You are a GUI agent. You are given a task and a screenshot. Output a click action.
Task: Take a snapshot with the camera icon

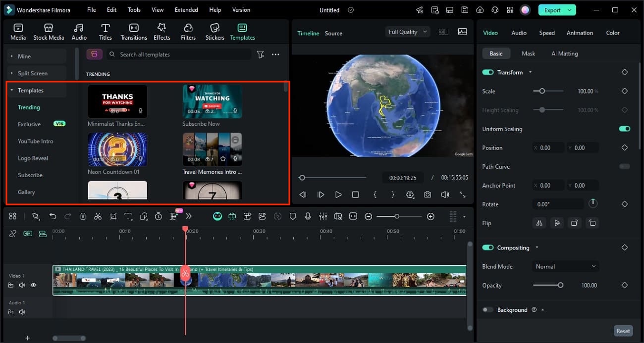pos(428,195)
